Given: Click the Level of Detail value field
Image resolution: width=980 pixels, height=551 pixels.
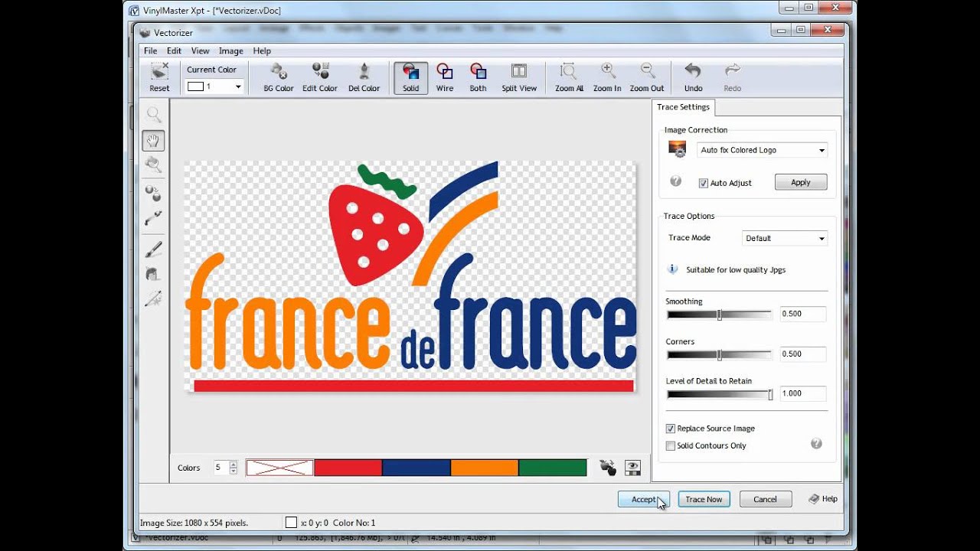Looking at the screenshot, I should pos(802,393).
